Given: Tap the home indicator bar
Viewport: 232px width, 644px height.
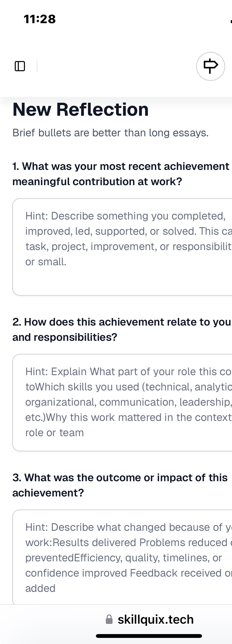Looking at the screenshot, I should [149, 636].
